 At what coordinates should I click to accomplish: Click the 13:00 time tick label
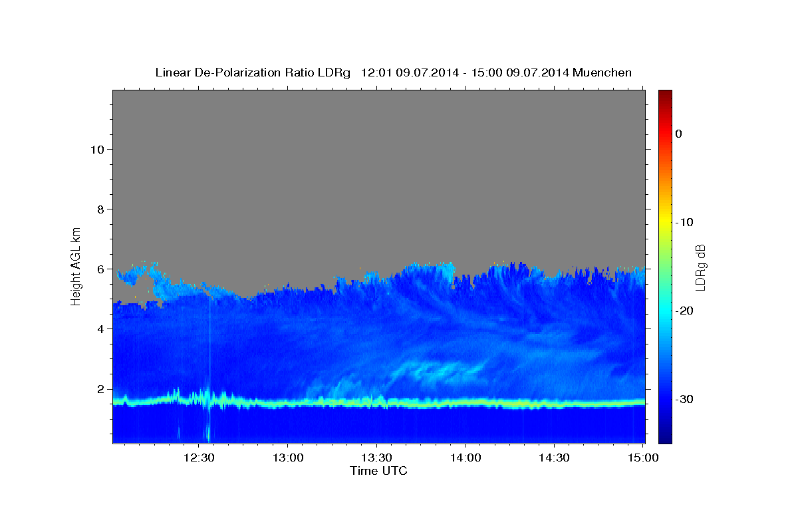point(287,458)
